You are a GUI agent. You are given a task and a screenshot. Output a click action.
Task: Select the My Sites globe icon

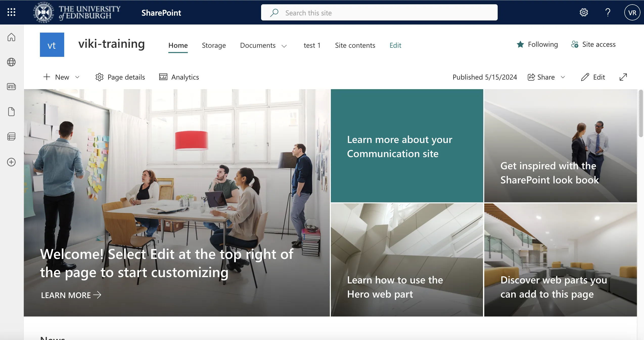click(x=11, y=62)
